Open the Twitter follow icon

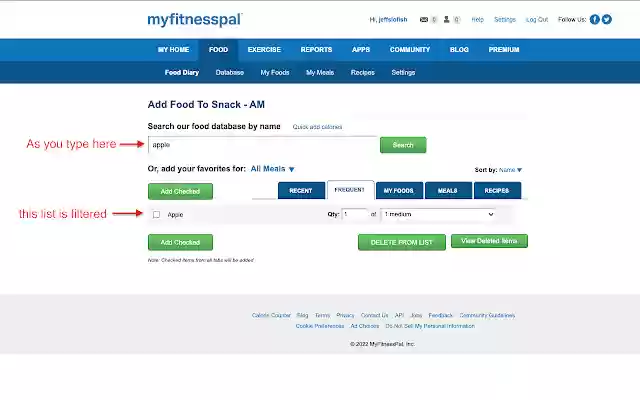click(607, 19)
